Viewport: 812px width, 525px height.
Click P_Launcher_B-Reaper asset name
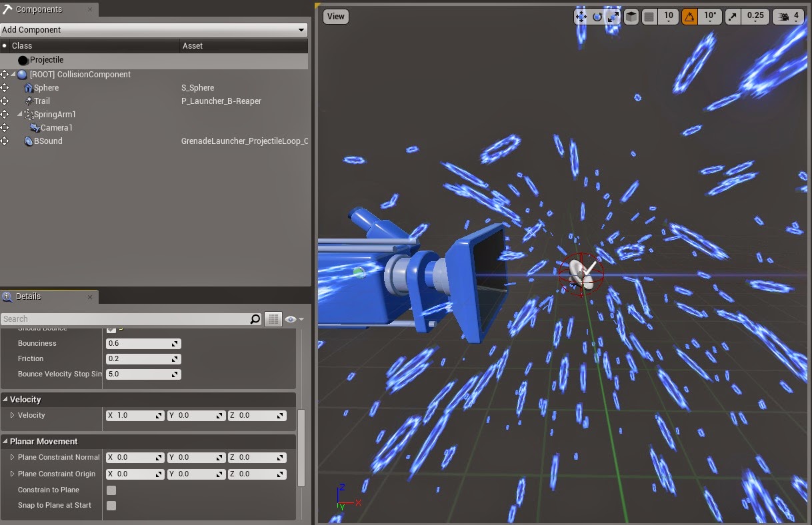(x=221, y=101)
